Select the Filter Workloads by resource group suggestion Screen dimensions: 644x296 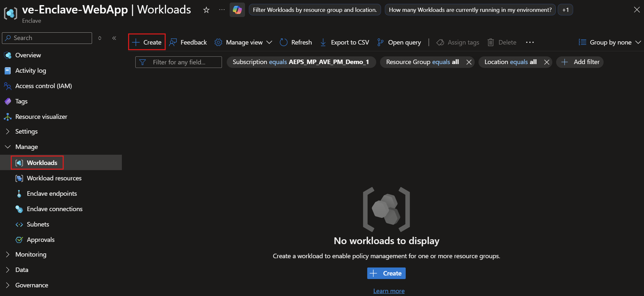315,10
